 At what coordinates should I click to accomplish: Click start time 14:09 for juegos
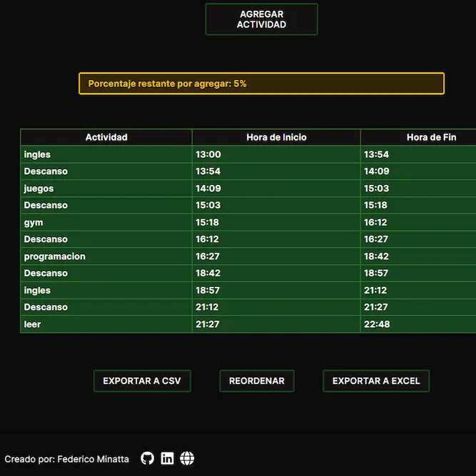pos(276,188)
